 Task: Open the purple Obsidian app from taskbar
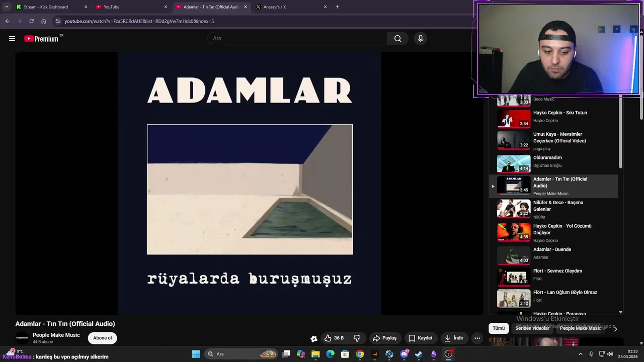pyautogui.click(x=434, y=354)
